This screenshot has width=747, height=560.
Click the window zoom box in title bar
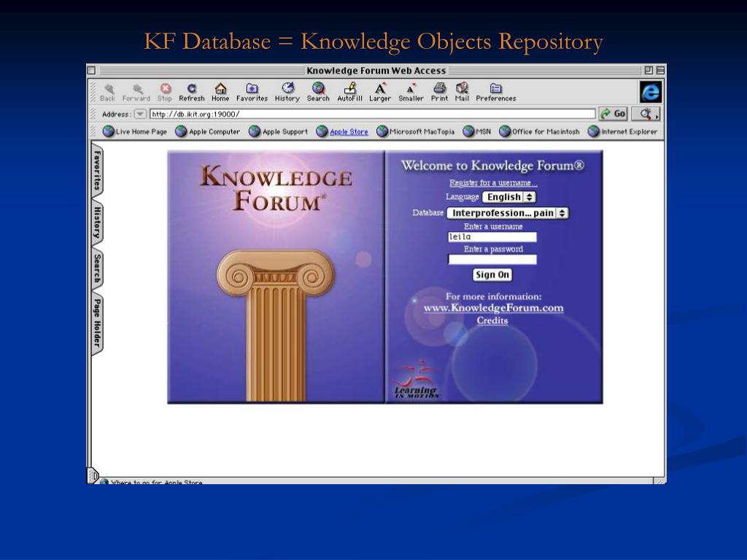[x=649, y=71]
